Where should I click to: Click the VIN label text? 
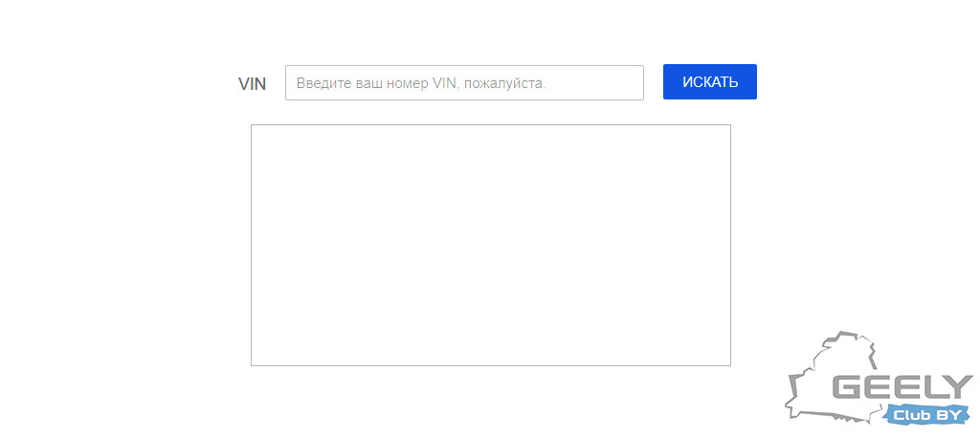(x=252, y=84)
